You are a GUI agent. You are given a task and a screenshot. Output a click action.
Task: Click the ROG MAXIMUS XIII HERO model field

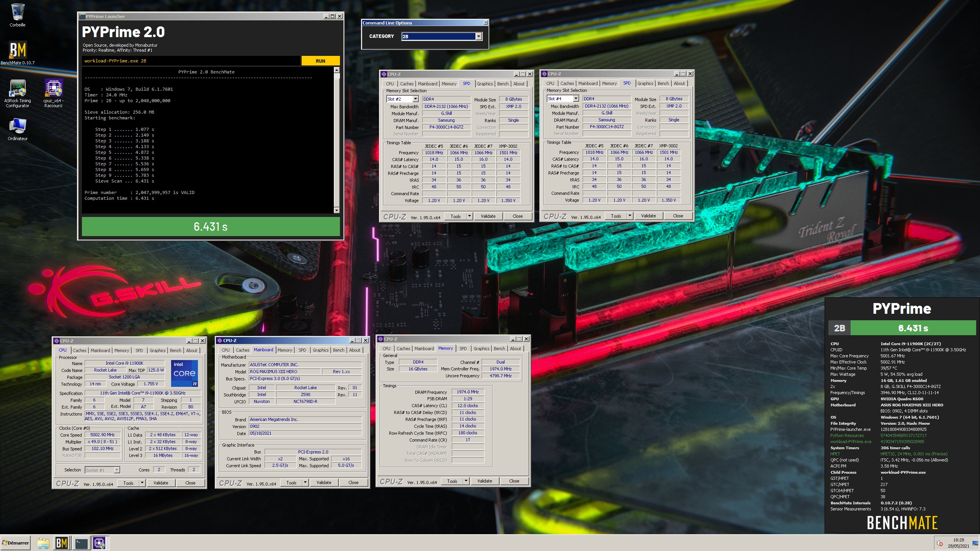284,372
